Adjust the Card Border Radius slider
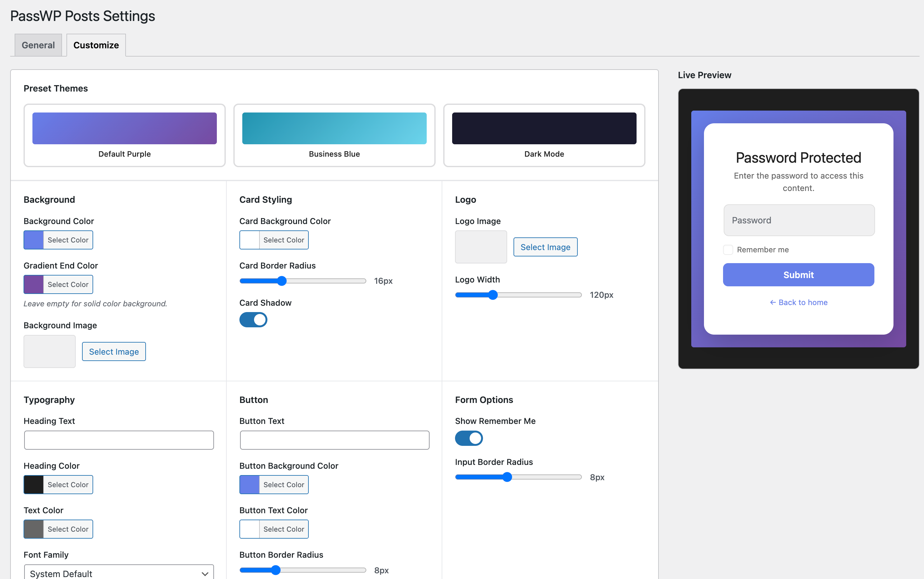Viewport: 924px width, 579px height. 282,281
